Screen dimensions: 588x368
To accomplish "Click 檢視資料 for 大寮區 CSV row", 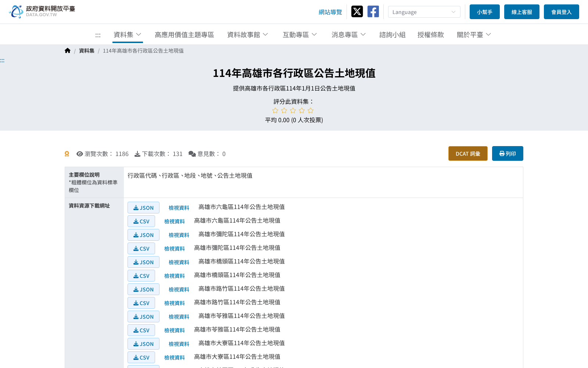I will [x=175, y=358].
